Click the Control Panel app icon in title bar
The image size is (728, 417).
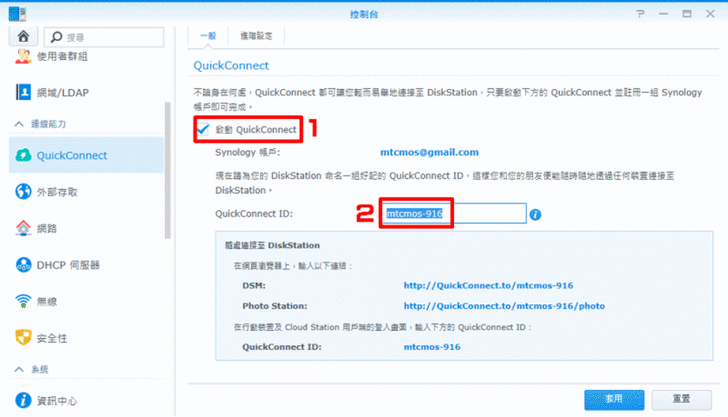point(17,14)
